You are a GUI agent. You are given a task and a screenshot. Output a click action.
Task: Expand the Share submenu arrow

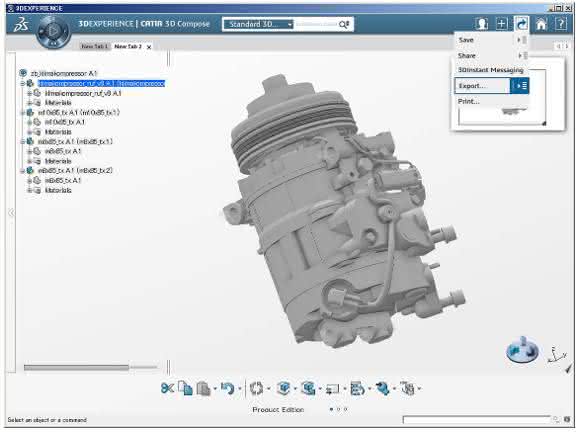pos(522,55)
